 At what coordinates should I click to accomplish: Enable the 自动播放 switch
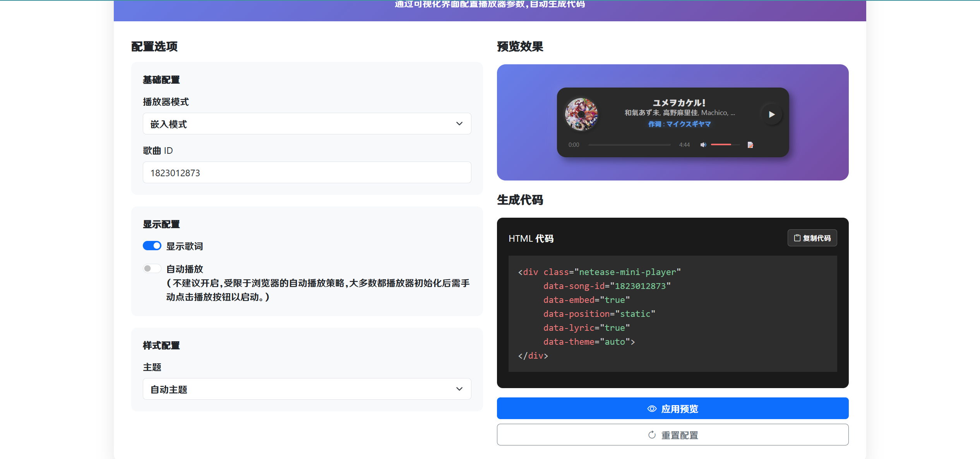pos(152,268)
